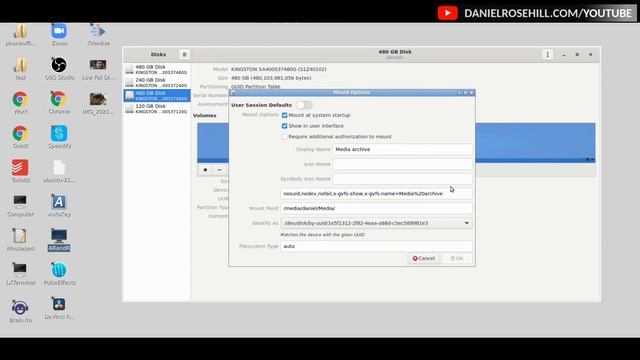Open the Todoist desktop icon
Image resolution: width=640 pixels, height=360 pixels.
(x=20, y=171)
